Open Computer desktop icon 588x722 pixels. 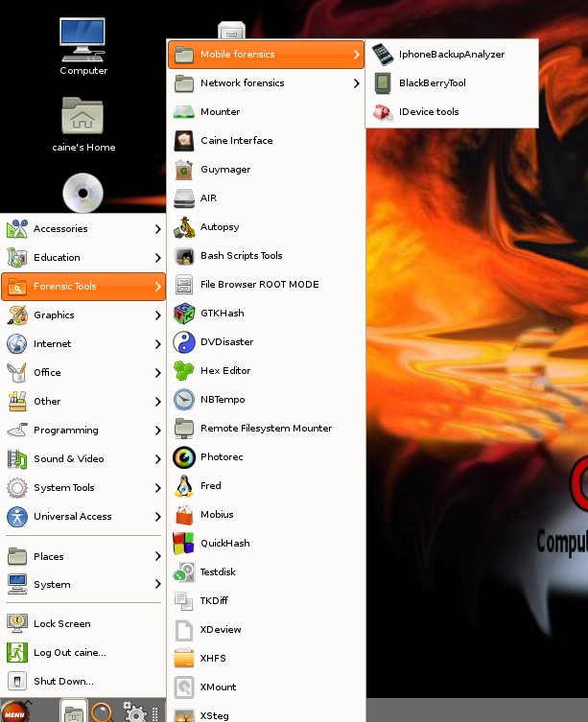82,46
